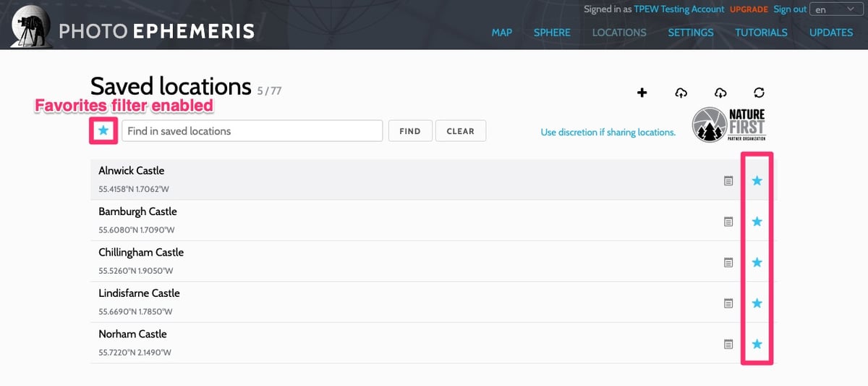Click the UPGRADE link
Viewport: 868px width, 386px height.
coord(749,9)
